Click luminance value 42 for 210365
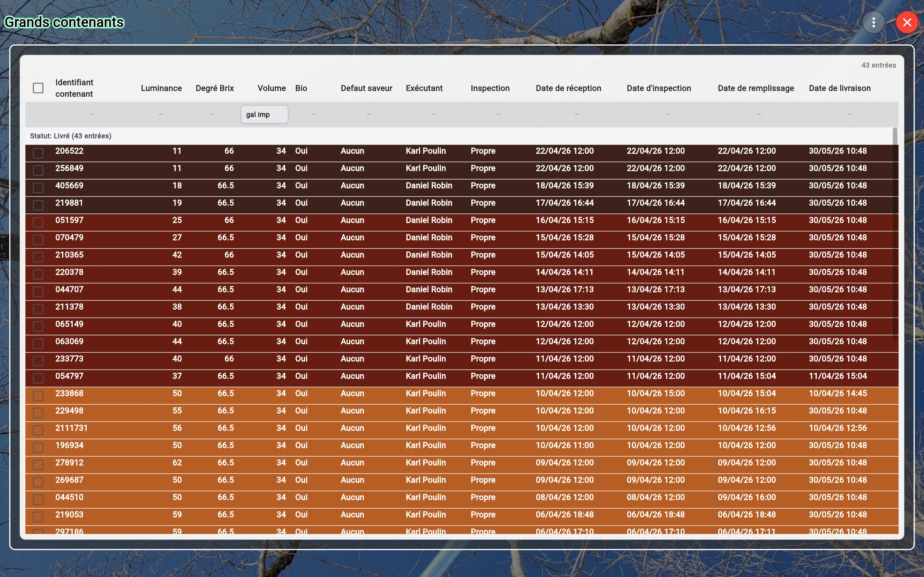Image resolution: width=924 pixels, height=577 pixels. pyautogui.click(x=177, y=255)
